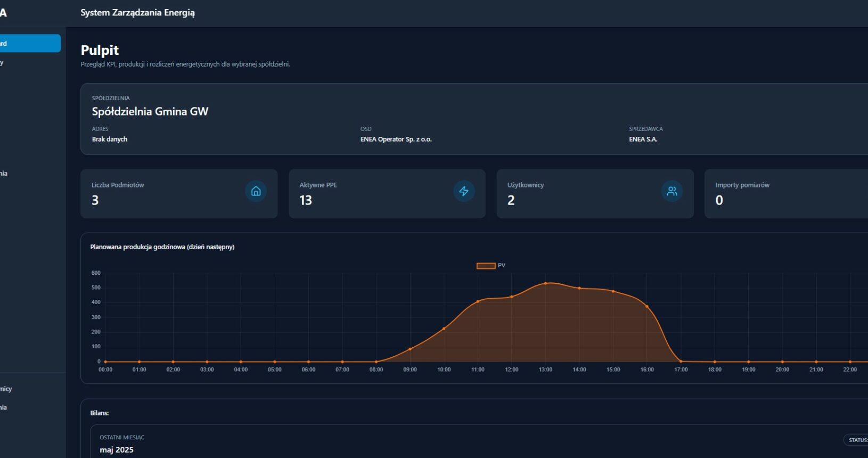Click the System Zarządzania Energią header title
This screenshot has width=868, height=458.
(x=137, y=13)
